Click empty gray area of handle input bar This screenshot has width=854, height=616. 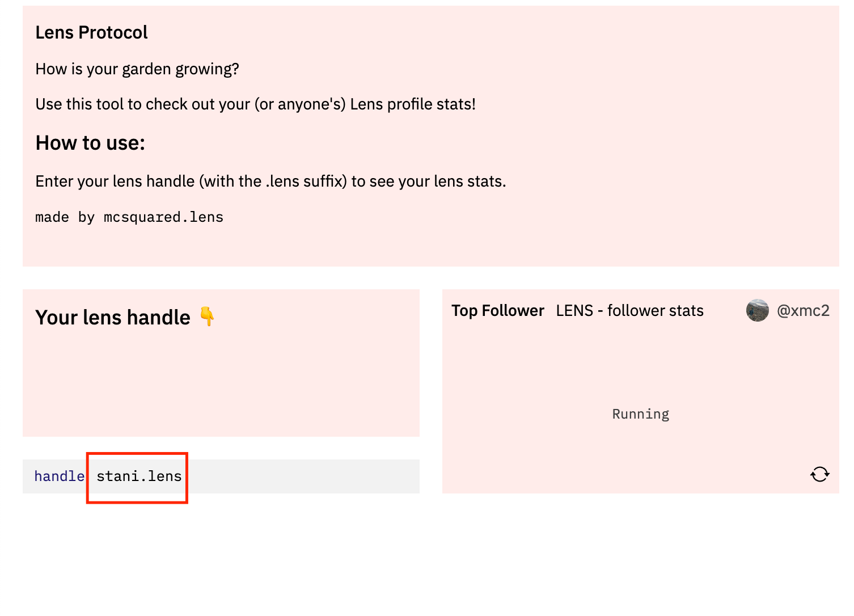pyautogui.click(x=303, y=476)
